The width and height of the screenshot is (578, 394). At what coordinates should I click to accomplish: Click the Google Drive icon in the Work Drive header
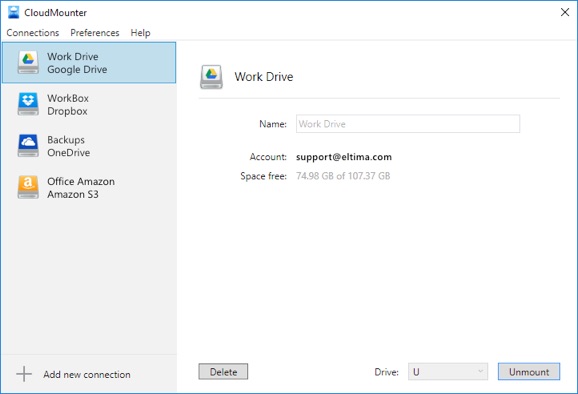click(211, 77)
